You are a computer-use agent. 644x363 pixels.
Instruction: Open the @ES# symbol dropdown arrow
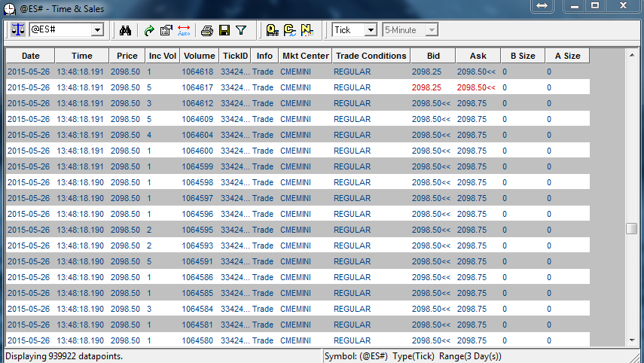pyautogui.click(x=97, y=30)
